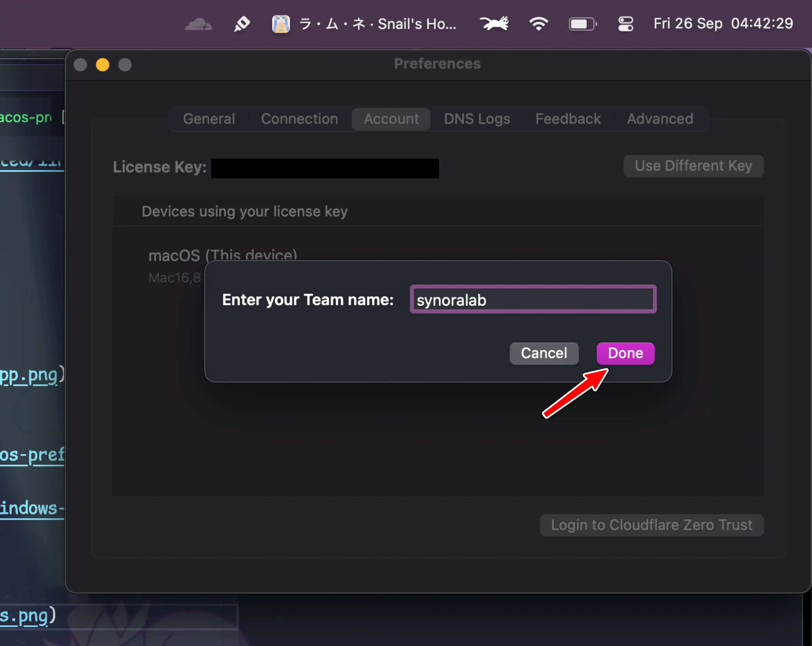
Task: Click the running cat menu bar icon
Action: (494, 23)
